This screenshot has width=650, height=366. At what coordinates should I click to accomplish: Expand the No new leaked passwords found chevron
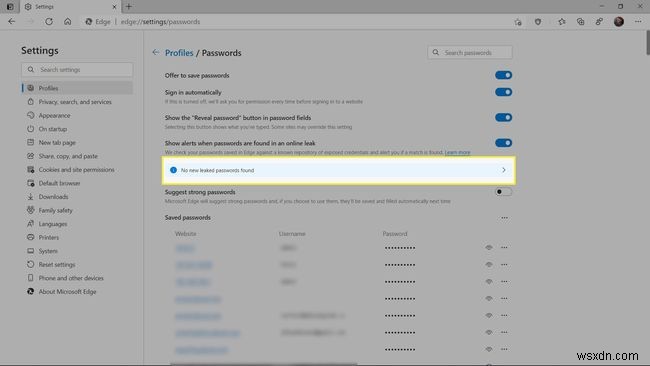click(x=504, y=170)
